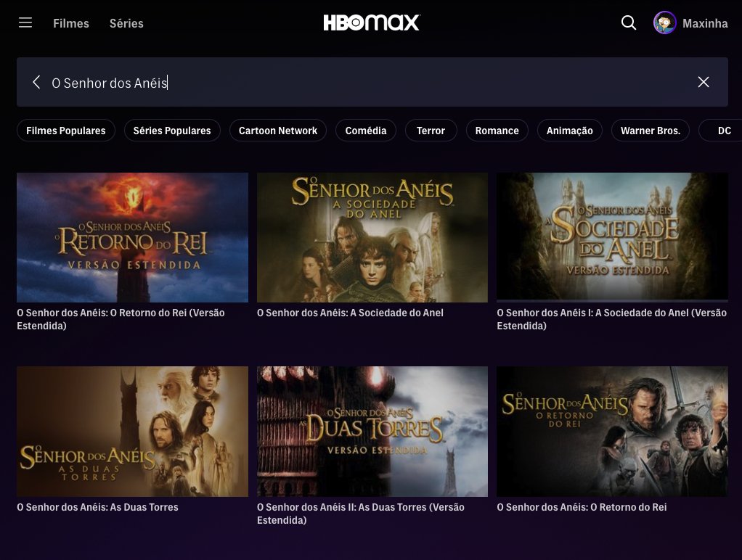
Task: Click title text O Senhor dos Anéis: O Retorno do Rei
Action: point(582,507)
